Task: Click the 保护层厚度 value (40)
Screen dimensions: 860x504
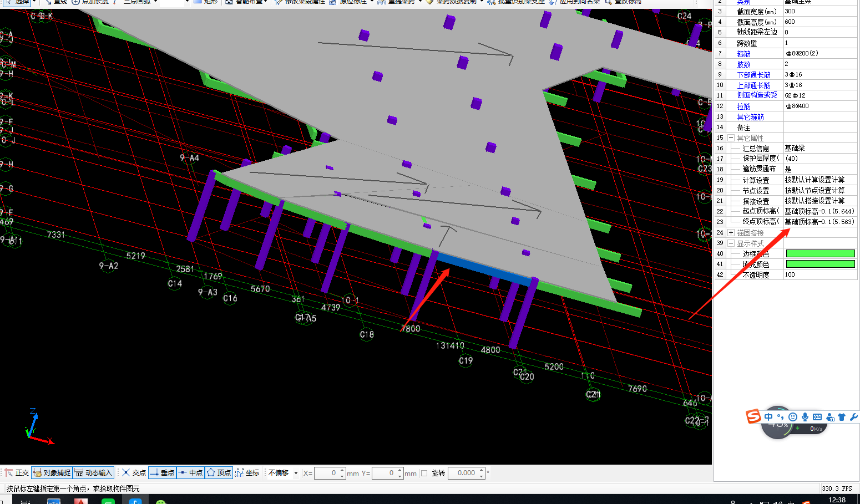Action: 820,159
